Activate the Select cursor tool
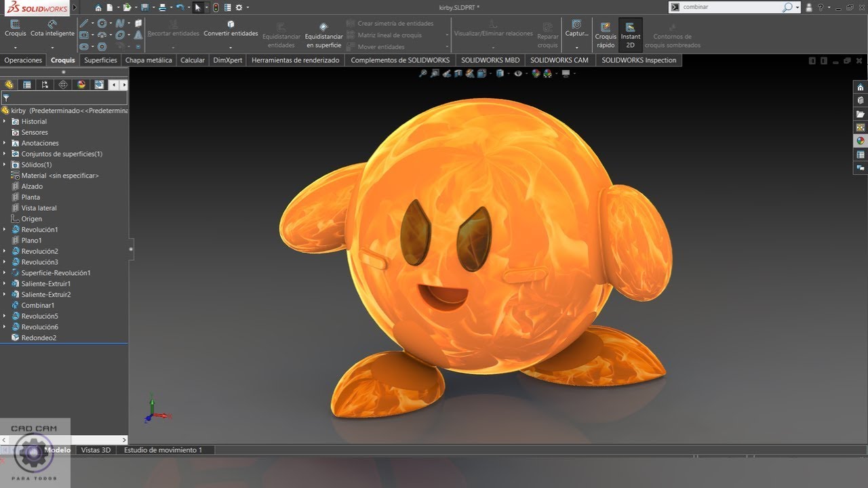 pyautogui.click(x=197, y=7)
